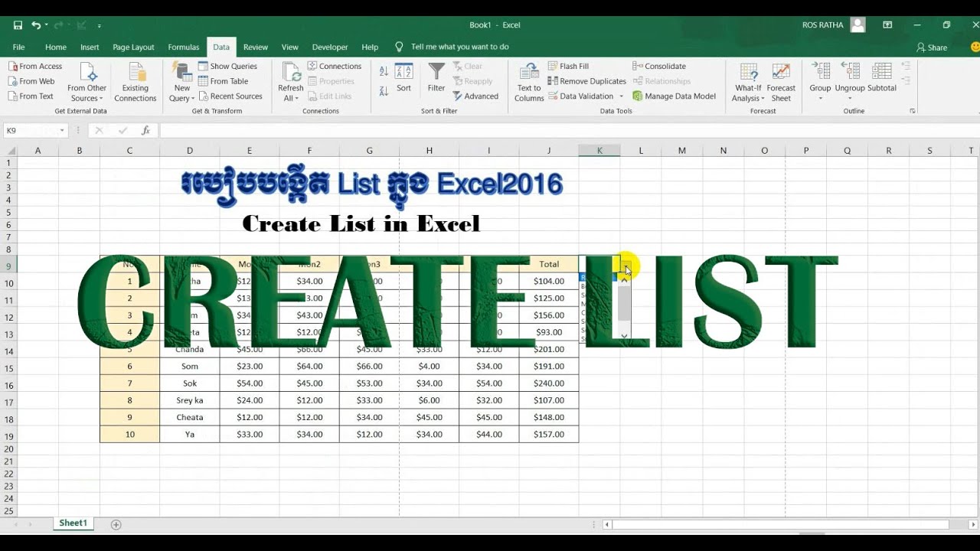Switch to the Home tab
Screen dimensions: 980x551
click(56, 47)
